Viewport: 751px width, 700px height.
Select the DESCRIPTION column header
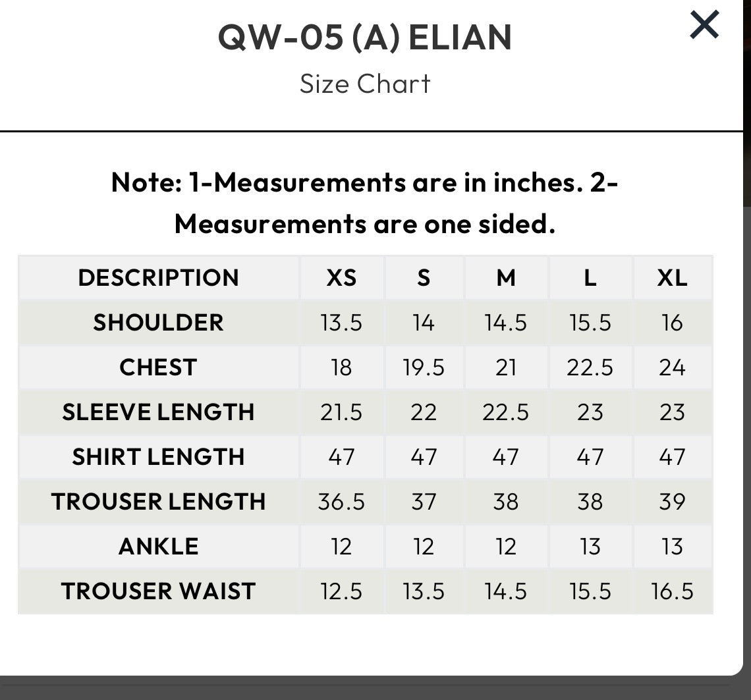point(158,278)
